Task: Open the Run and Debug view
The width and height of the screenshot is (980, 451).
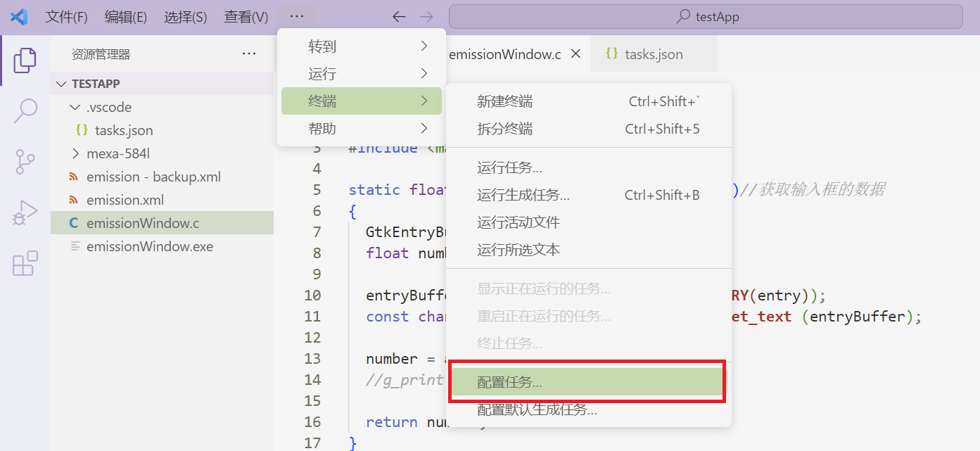Action: pyautogui.click(x=25, y=211)
